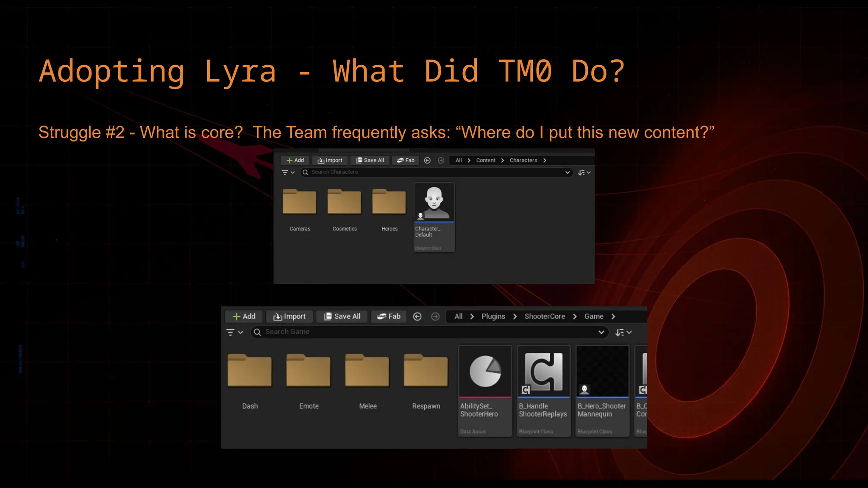This screenshot has width=868, height=488.
Task: Select Game breadcrumb in path bar
Action: tap(594, 316)
